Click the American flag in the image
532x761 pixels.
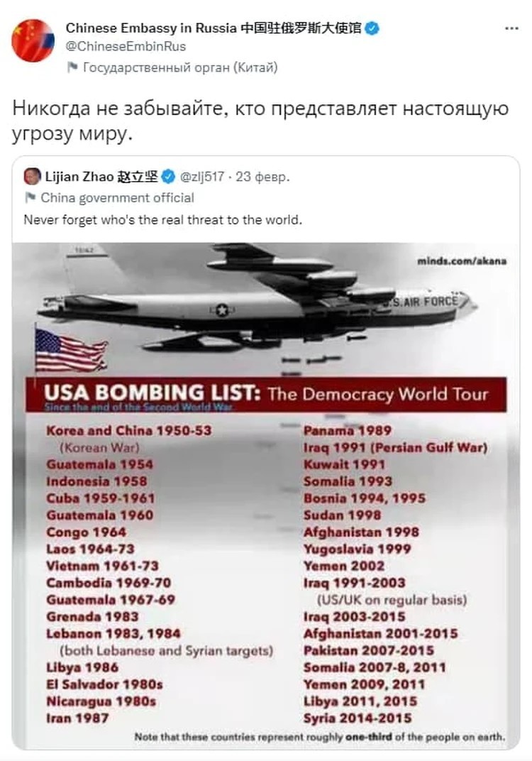pos(72,350)
